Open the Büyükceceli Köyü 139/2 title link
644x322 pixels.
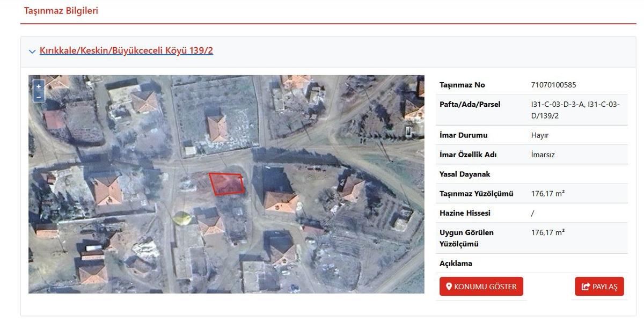(126, 50)
